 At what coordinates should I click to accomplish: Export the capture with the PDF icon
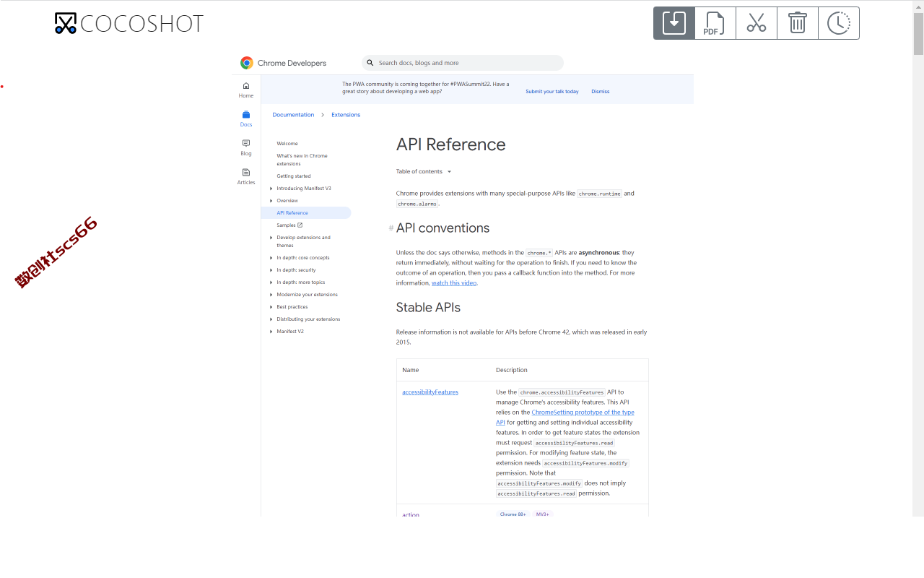[715, 23]
